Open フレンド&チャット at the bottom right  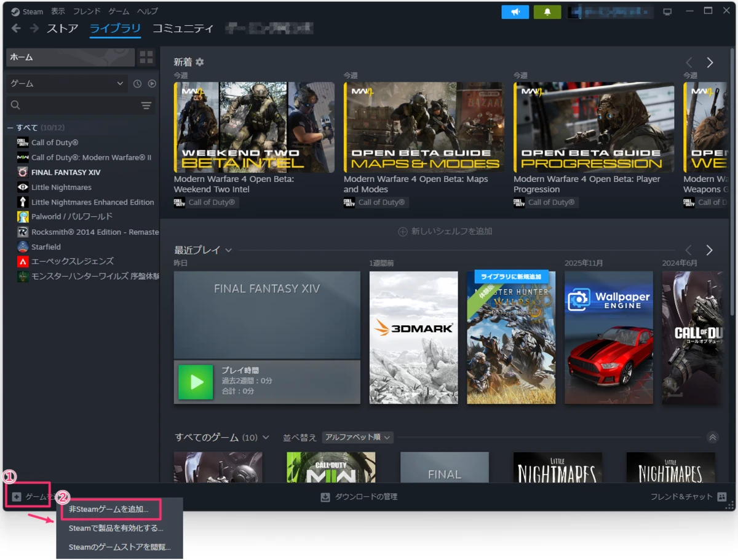[x=681, y=497]
